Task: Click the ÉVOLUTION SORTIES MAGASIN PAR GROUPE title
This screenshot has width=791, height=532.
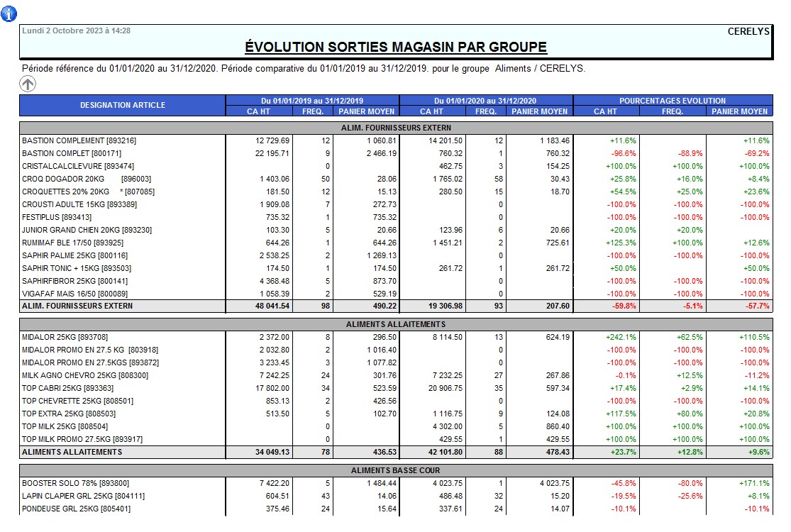Action: click(x=395, y=48)
